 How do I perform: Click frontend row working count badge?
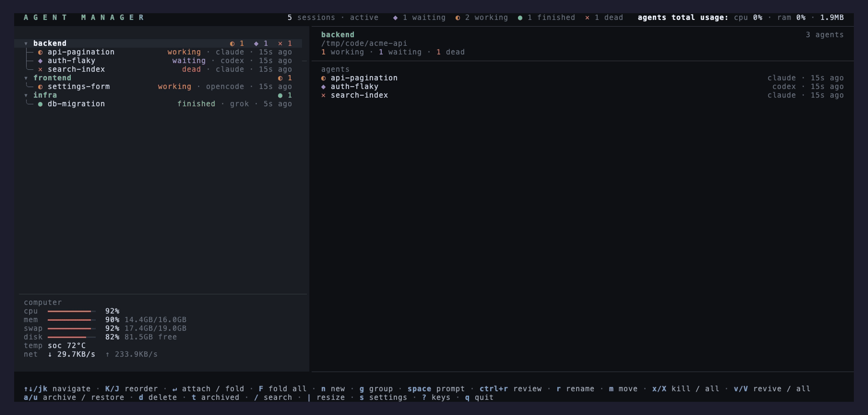(x=285, y=78)
